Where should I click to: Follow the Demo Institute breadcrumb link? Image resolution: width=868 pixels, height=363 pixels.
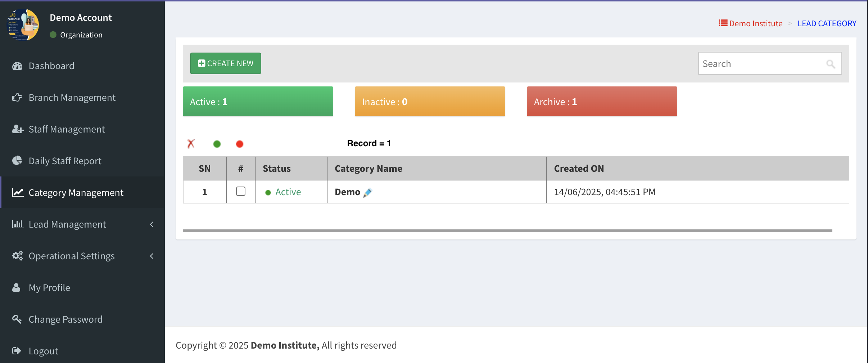tap(755, 23)
